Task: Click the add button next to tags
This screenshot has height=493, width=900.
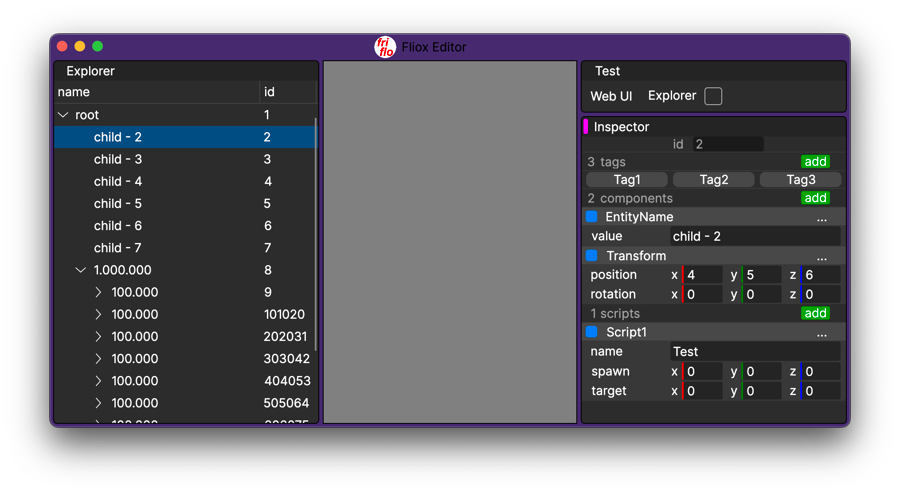Action: [815, 162]
